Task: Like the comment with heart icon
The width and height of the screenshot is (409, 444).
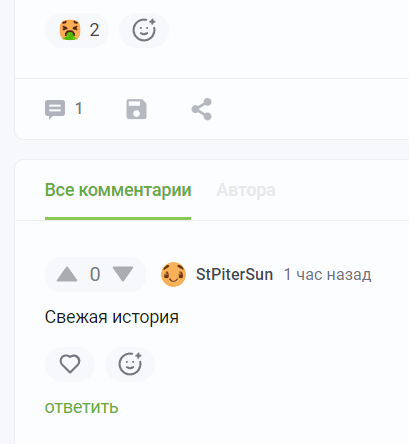Action: (x=70, y=364)
